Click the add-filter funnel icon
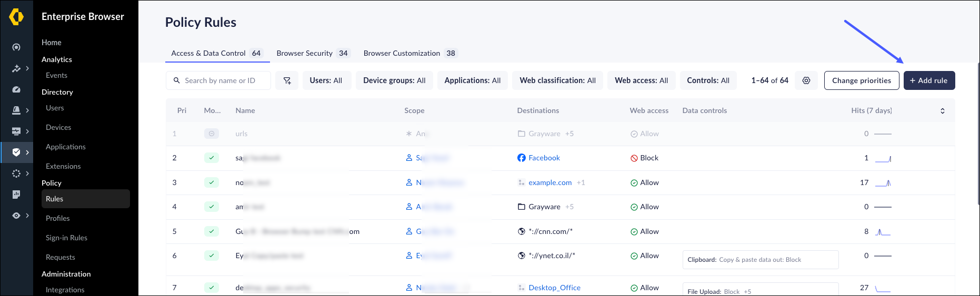Image resolution: width=980 pixels, height=296 pixels. [x=287, y=80]
